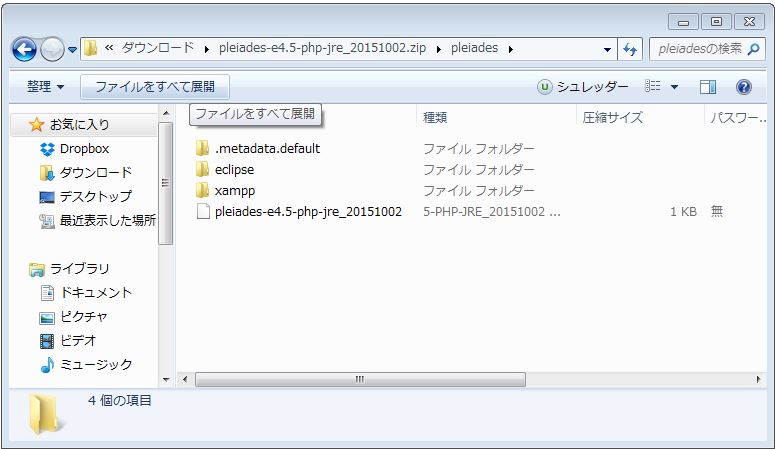Viewport: 775px width, 449px height.
Task: Select pleiades-e4.5-php-jre_20151002.zip breadcrumb
Action: 322,48
